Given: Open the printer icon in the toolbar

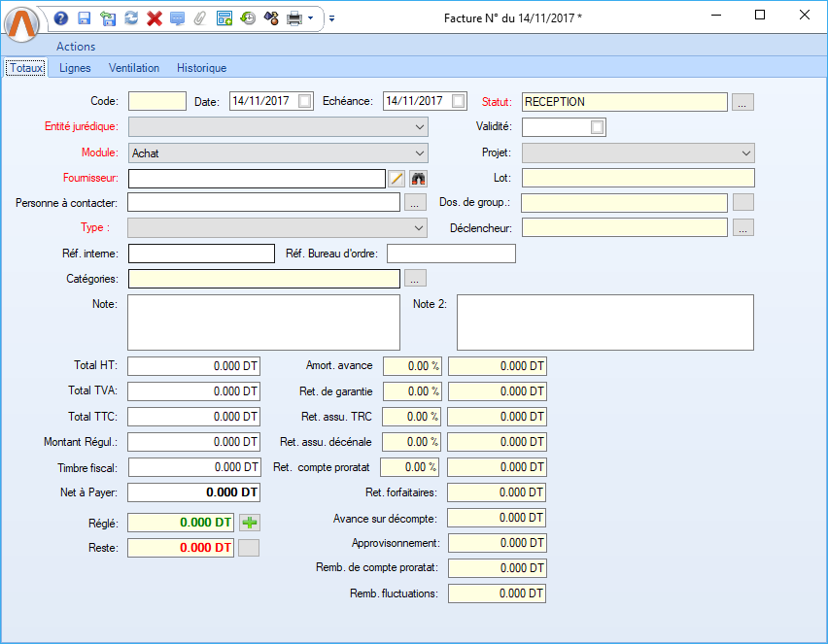Looking at the screenshot, I should [x=293, y=18].
